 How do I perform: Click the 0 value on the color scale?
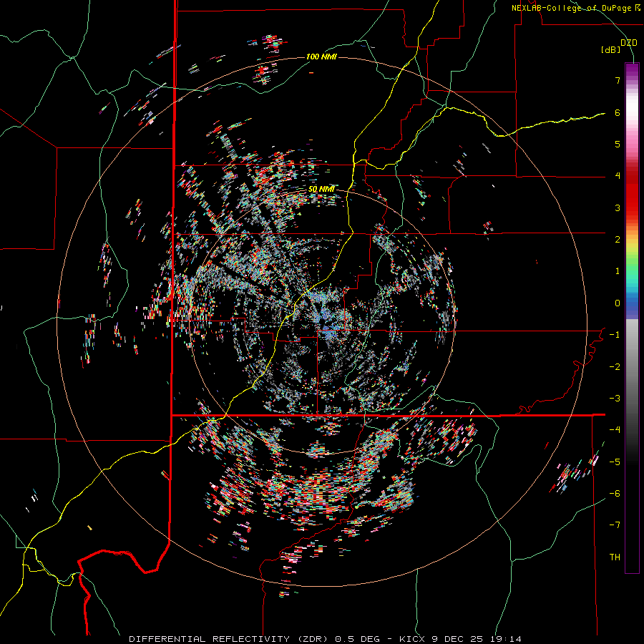(x=618, y=303)
